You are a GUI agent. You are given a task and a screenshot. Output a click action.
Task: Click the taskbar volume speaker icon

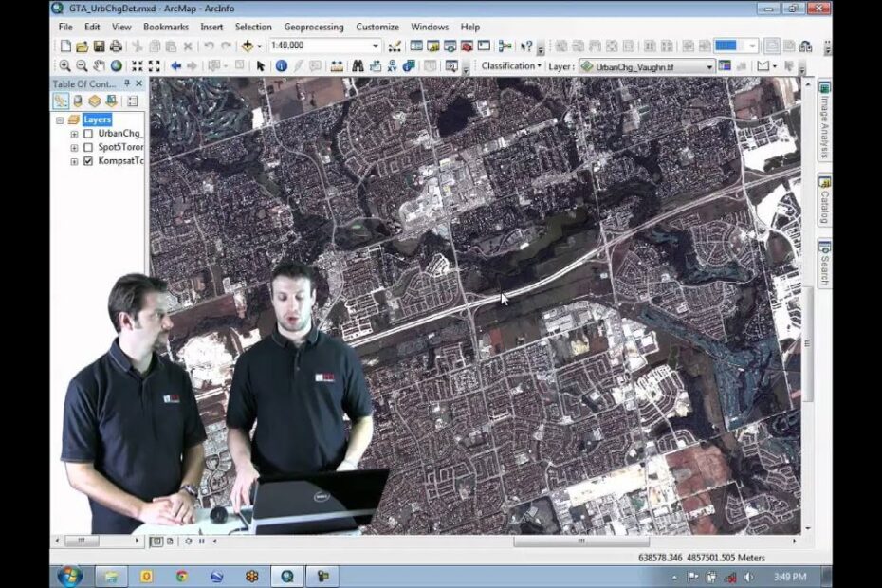point(748,578)
